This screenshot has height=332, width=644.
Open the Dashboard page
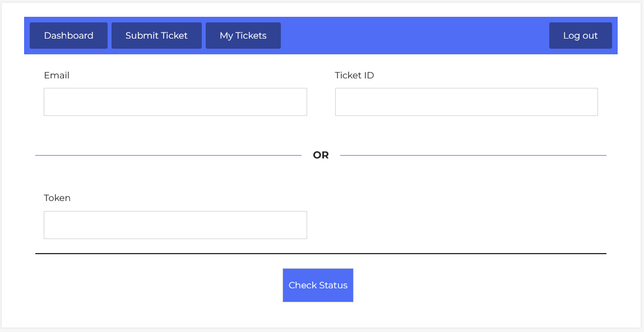[68, 36]
